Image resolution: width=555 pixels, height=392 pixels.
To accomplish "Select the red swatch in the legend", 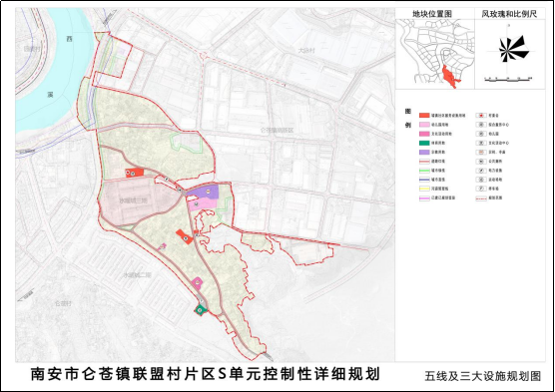I will [x=424, y=116].
